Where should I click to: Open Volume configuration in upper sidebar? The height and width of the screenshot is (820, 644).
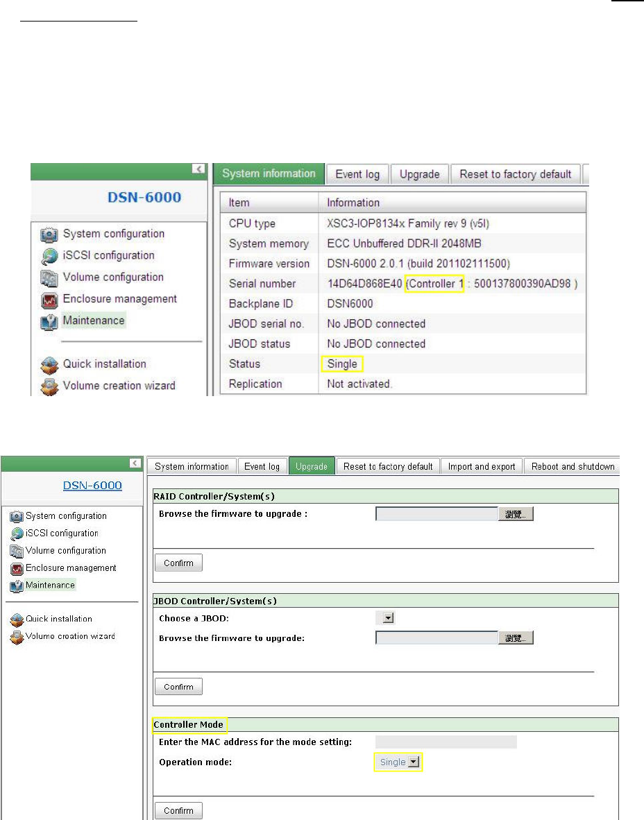click(113, 277)
